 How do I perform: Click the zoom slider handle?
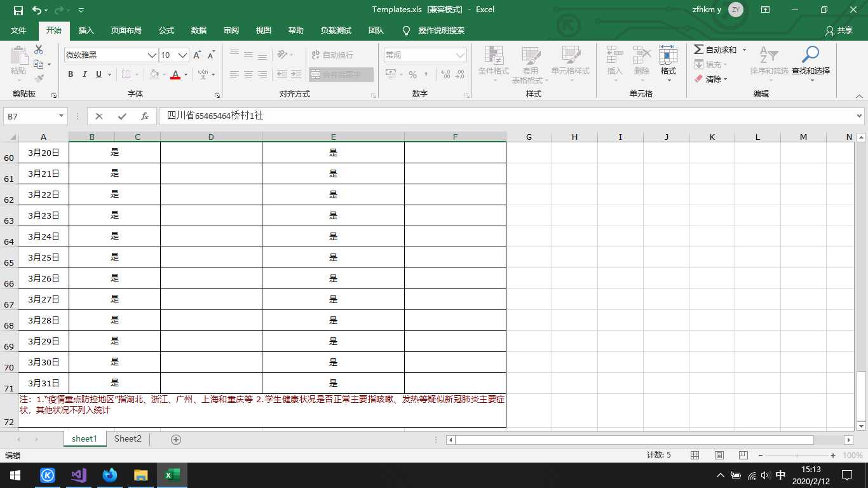coord(796,456)
